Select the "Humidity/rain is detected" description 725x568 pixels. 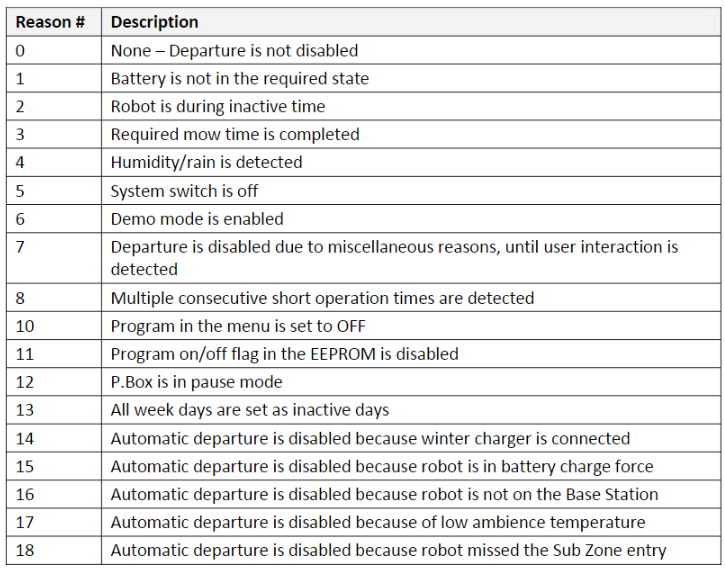(206, 162)
